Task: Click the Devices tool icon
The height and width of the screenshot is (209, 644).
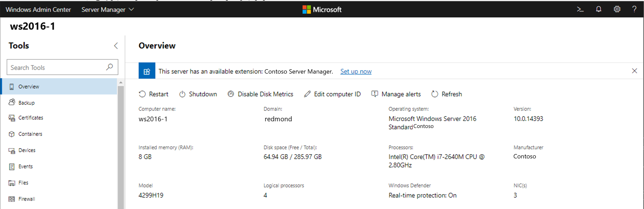Action: pyautogui.click(x=12, y=150)
